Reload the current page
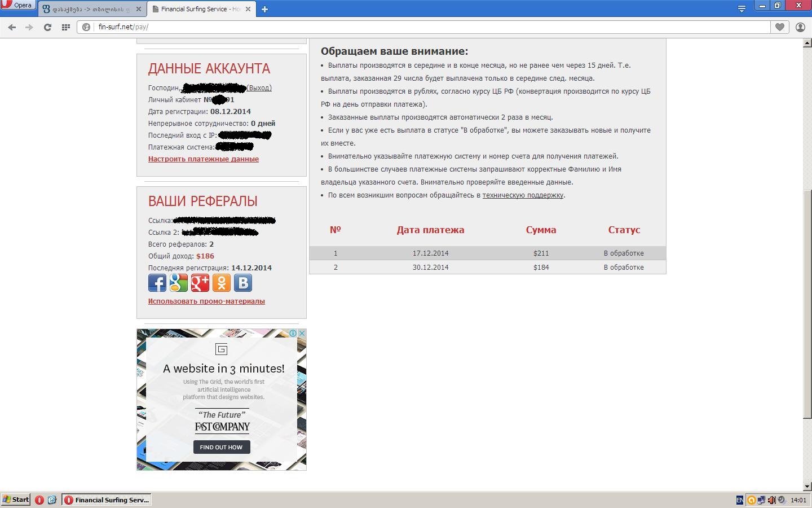Viewport: 812px width, 508px height. (47, 27)
